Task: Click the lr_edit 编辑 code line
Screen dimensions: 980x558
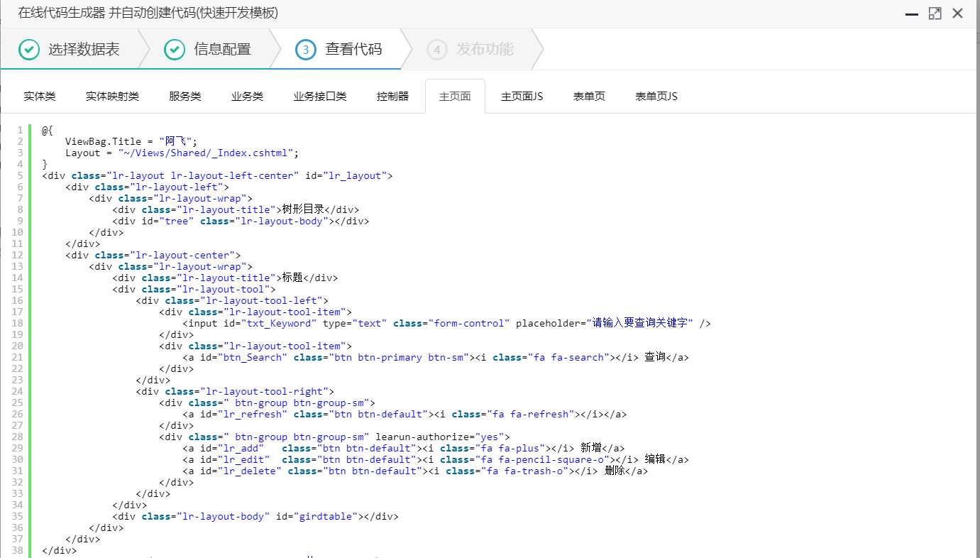Action: [x=436, y=459]
